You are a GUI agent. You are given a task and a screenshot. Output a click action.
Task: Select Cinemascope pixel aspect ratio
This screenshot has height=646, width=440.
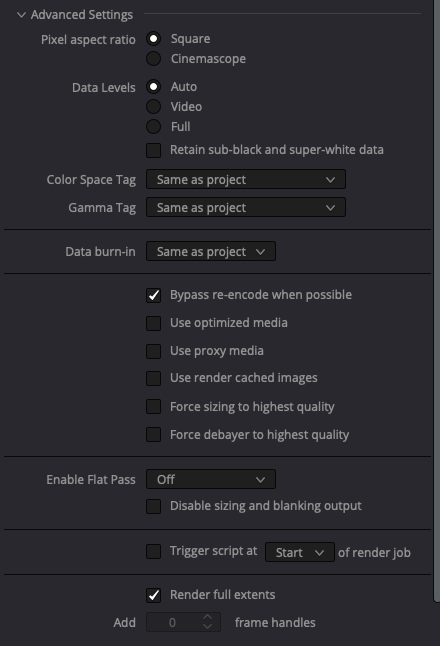click(x=154, y=59)
